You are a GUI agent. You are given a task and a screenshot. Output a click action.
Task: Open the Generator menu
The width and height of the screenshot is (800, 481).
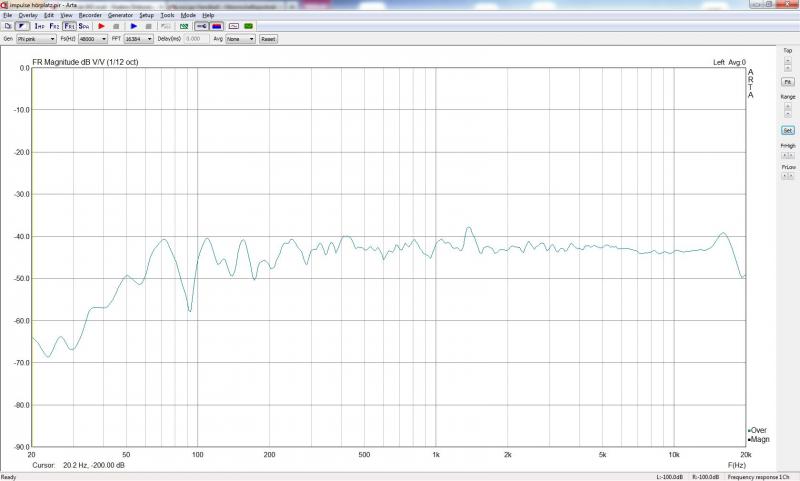coord(120,16)
